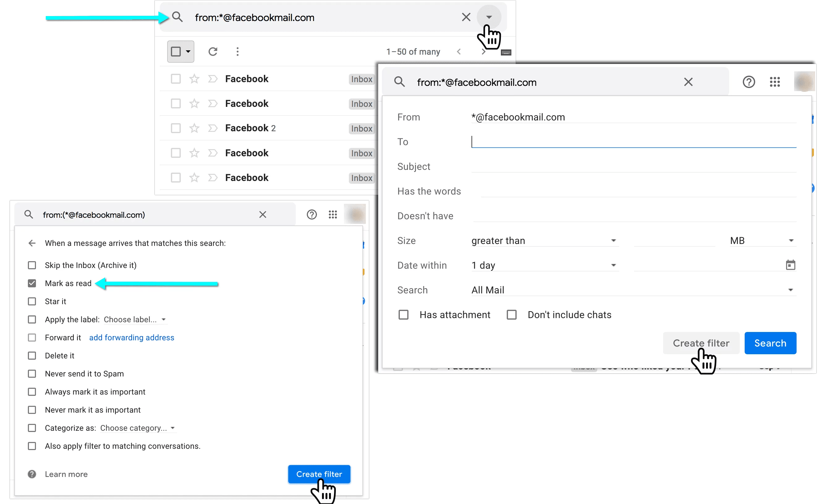Check Skip the Inbox (Archive it)
Image resolution: width=825 pixels, height=504 pixels.
tap(32, 265)
